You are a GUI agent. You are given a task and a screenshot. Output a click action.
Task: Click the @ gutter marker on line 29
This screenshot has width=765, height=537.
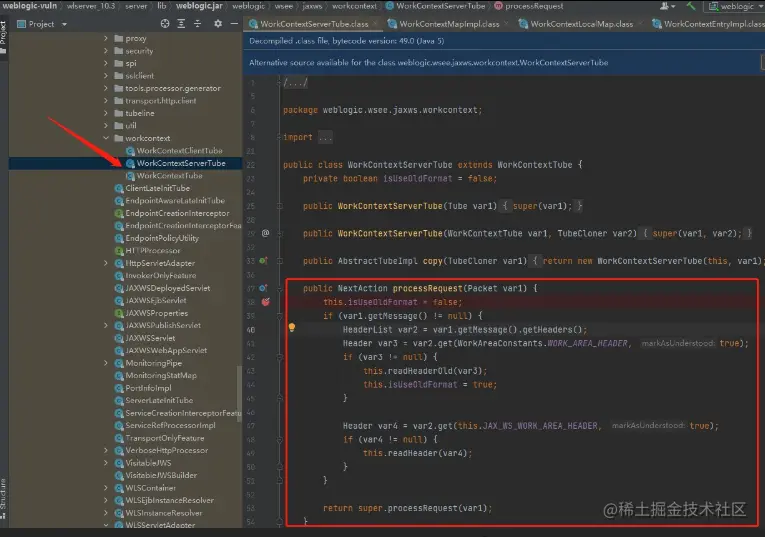pos(265,233)
